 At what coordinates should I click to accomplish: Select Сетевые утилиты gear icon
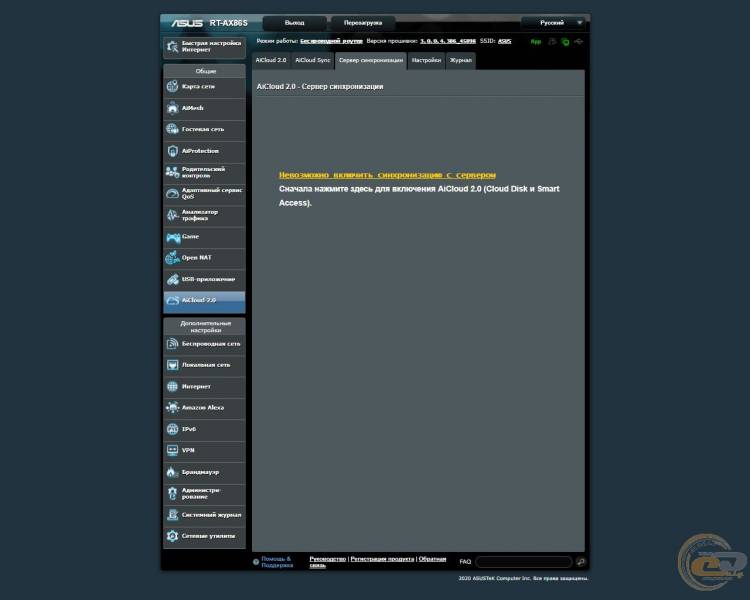coord(172,536)
